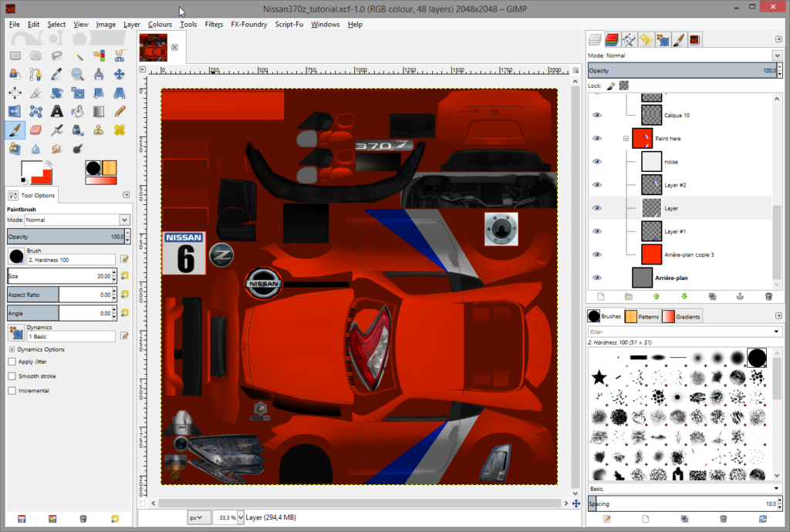Screen dimensions: 790x532
Task: Tick the Incremental checkbox
Action: pos(12,391)
